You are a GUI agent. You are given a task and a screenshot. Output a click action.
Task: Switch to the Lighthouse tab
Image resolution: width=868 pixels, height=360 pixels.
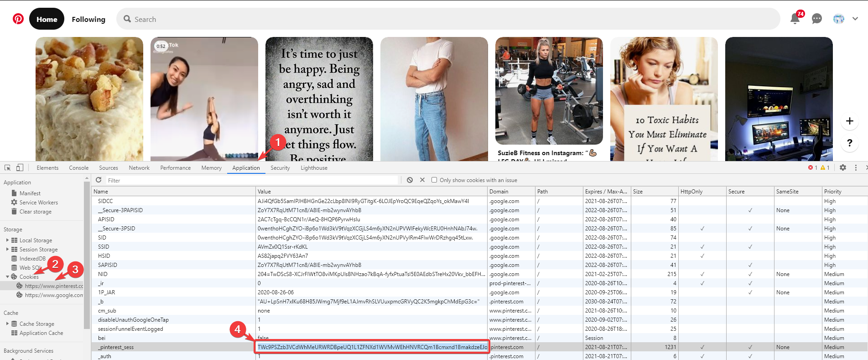click(314, 168)
